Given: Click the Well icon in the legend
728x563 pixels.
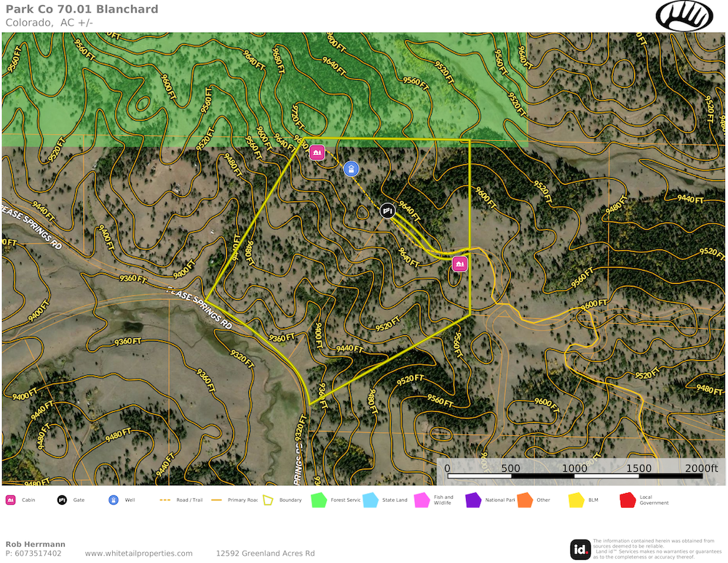Looking at the screenshot, I should pos(114,500).
